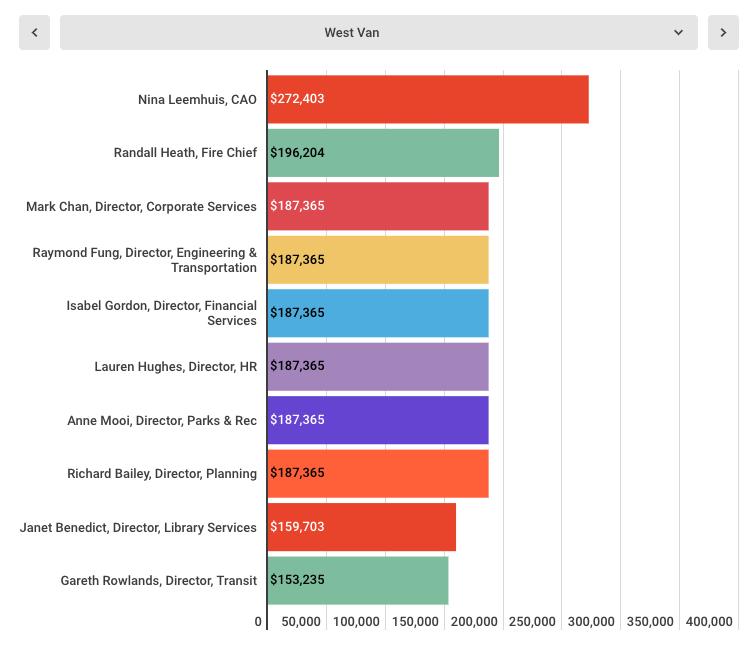This screenshot has width=752, height=649.
Task: Click Nina Leemhuis's $272,403 bar
Action: click(x=428, y=99)
